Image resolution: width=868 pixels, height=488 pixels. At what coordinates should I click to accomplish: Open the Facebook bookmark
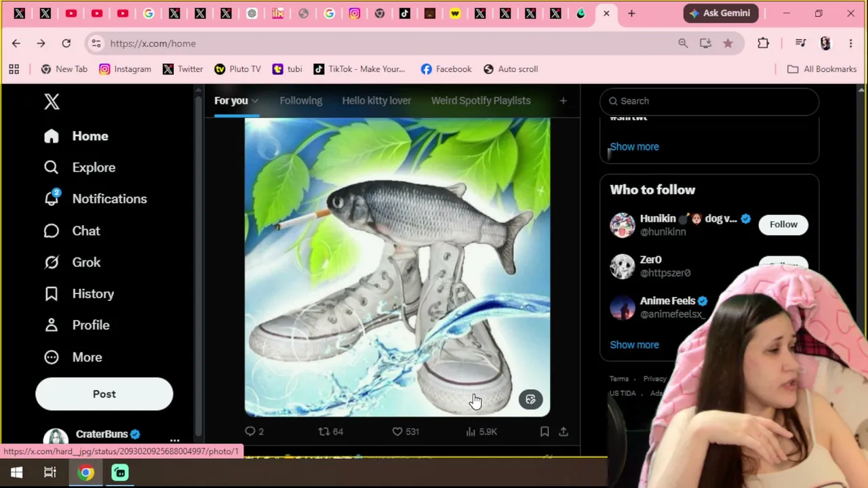pos(446,69)
